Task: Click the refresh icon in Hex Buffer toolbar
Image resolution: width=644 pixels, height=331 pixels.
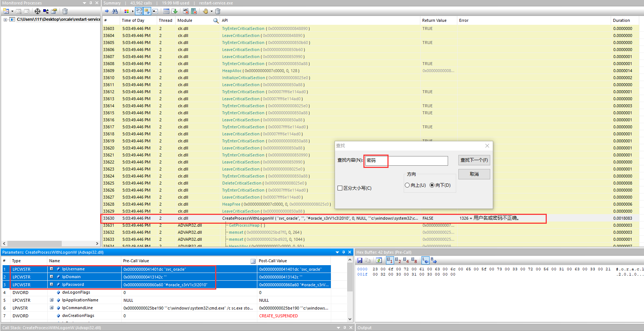Action: (379, 261)
